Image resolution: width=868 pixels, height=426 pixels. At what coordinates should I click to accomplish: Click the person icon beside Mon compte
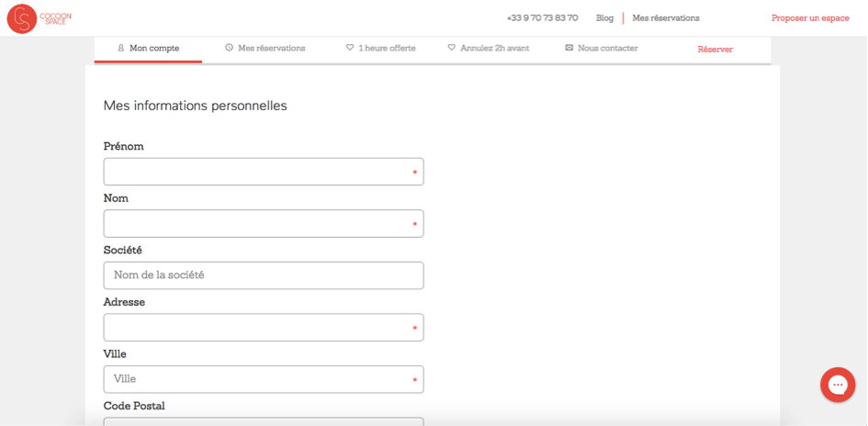(120, 48)
